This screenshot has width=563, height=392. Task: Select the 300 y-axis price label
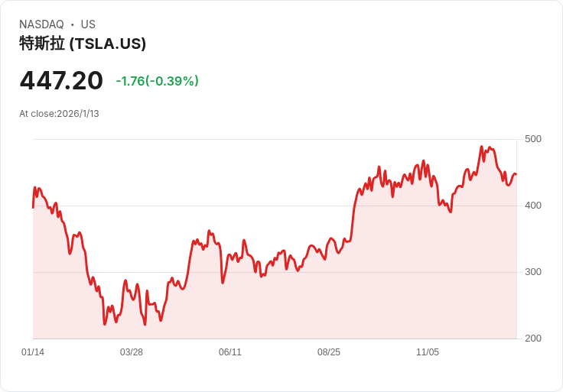tap(533, 272)
